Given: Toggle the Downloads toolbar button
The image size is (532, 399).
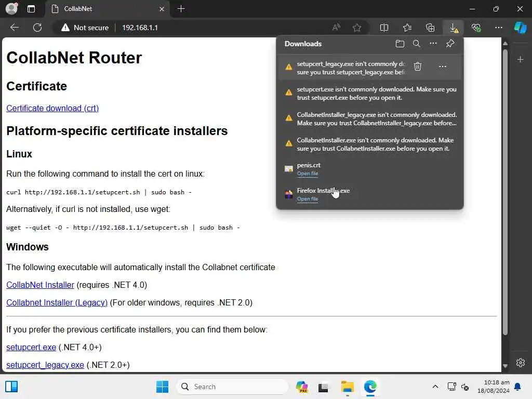Looking at the screenshot, I should point(454,28).
